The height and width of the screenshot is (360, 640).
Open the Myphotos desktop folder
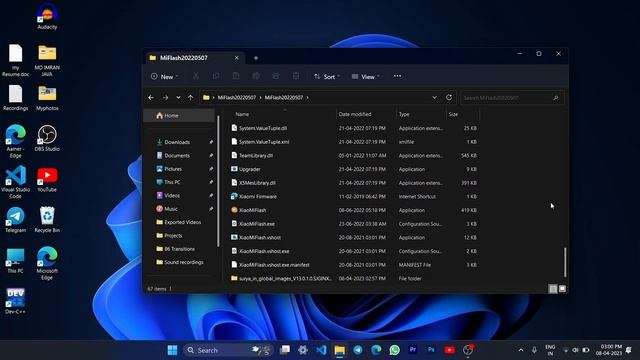point(47,98)
